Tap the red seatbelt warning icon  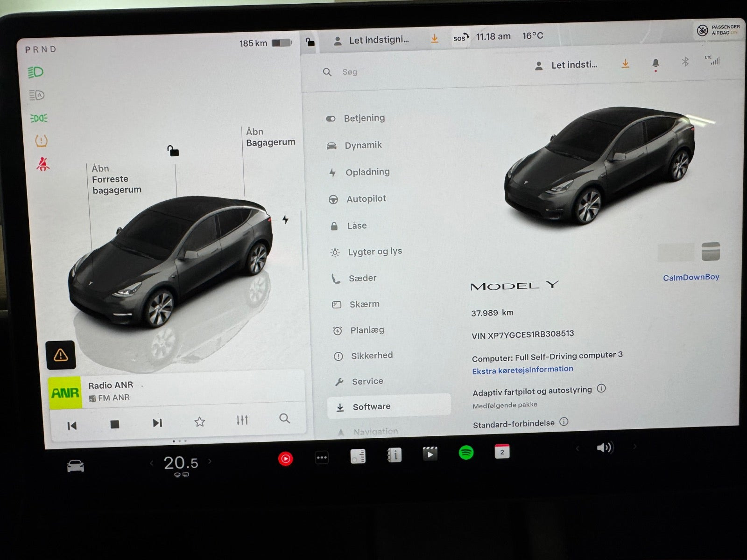click(x=43, y=164)
